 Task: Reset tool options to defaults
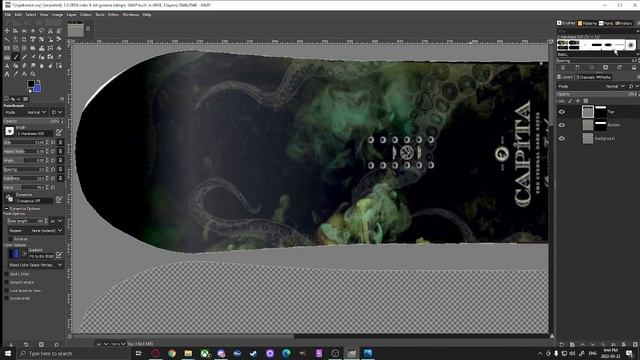click(x=56, y=344)
